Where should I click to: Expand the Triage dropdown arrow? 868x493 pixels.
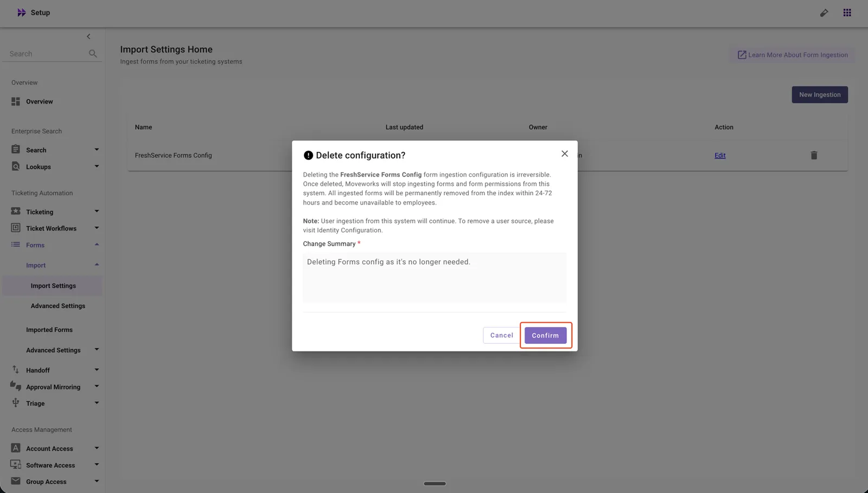point(97,403)
